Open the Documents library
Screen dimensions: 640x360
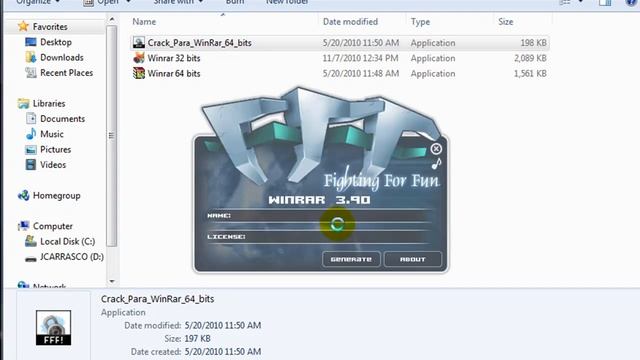tap(62, 119)
